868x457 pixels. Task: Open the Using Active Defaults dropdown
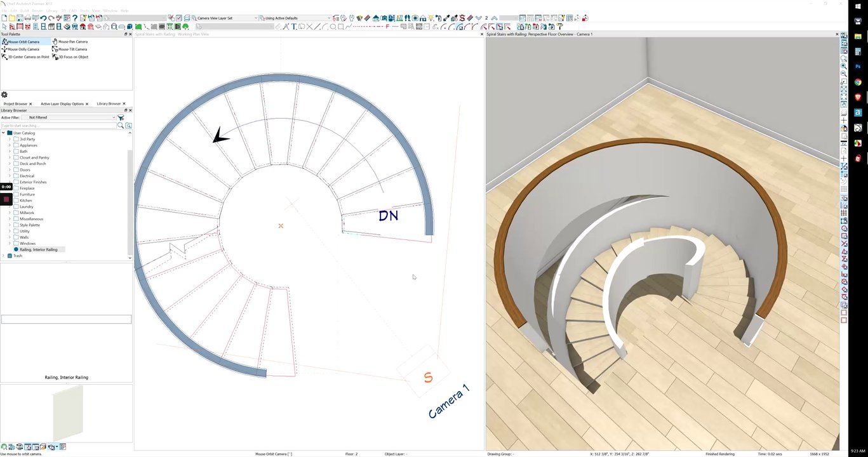(x=295, y=18)
